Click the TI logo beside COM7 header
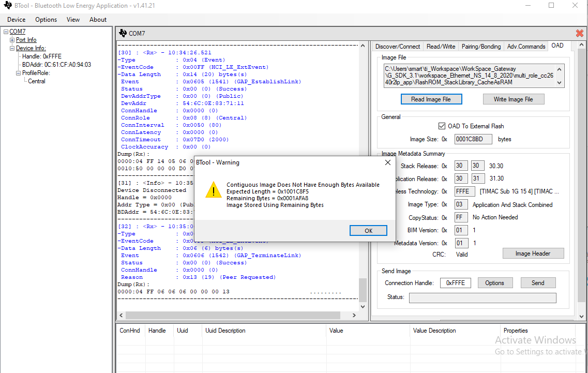The height and width of the screenshot is (373, 588). [x=123, y=33]
